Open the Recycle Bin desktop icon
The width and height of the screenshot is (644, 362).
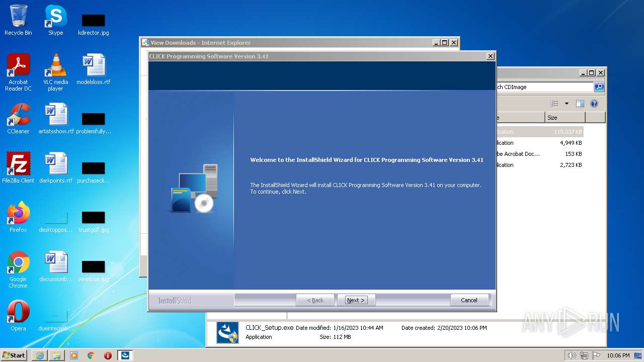[18, 20]
